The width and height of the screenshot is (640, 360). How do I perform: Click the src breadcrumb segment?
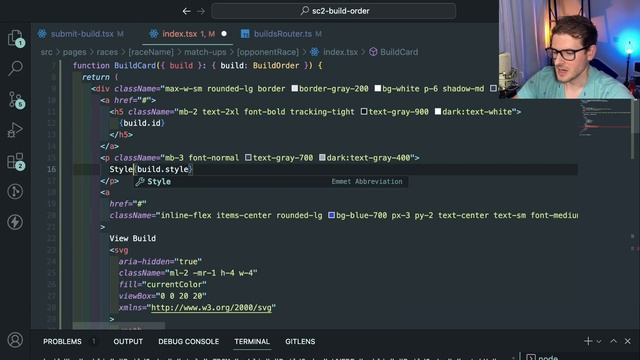47,52
